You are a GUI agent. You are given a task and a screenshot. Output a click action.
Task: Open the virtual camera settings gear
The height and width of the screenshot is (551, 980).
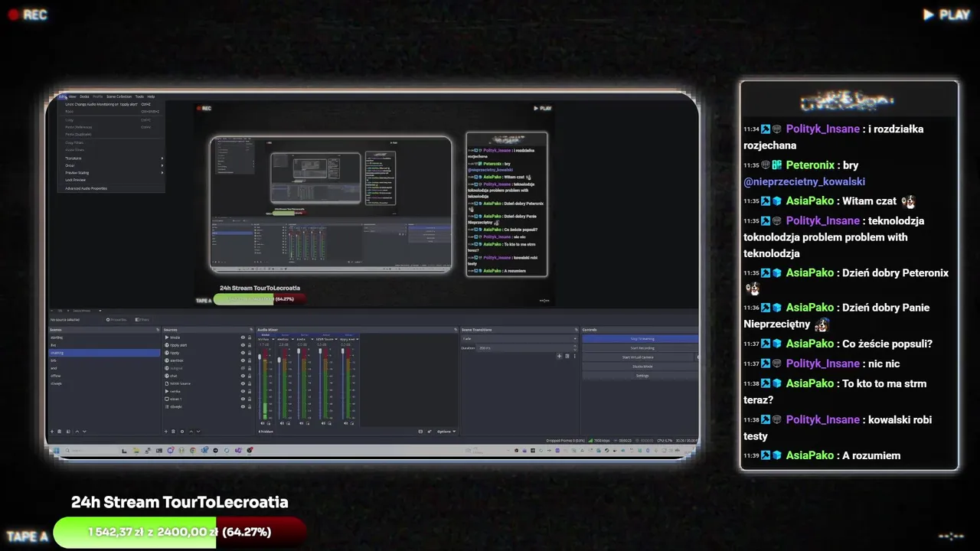697,357
